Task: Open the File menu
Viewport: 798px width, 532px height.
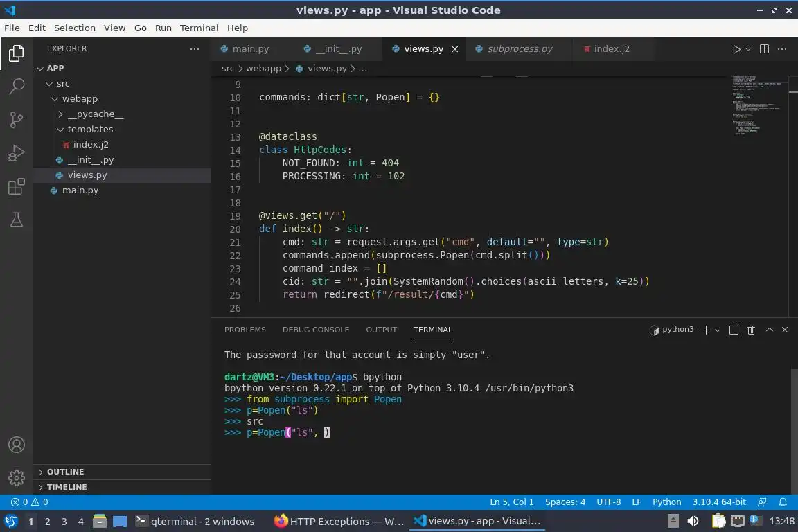Action: click(x=12, y=28)
